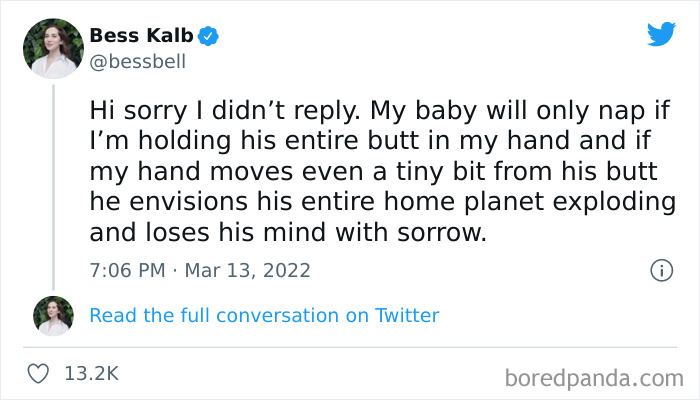
Task: Open the tweet info icon
Action: 660,270
